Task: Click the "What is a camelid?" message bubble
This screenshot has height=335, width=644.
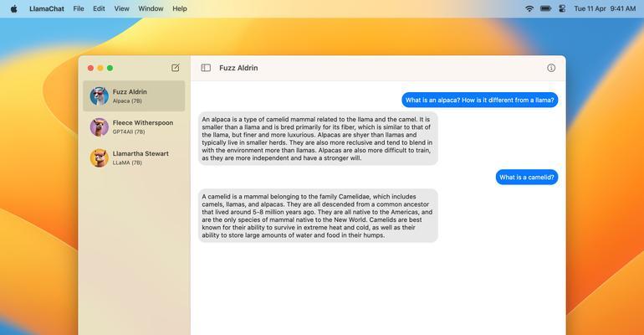Action: [x=527, y=178]
